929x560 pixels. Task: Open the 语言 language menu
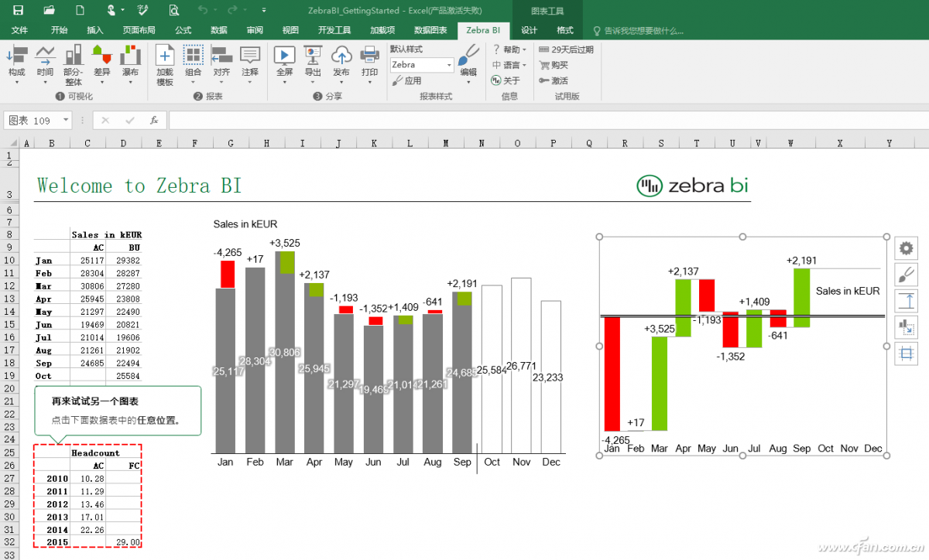[509, 65]
